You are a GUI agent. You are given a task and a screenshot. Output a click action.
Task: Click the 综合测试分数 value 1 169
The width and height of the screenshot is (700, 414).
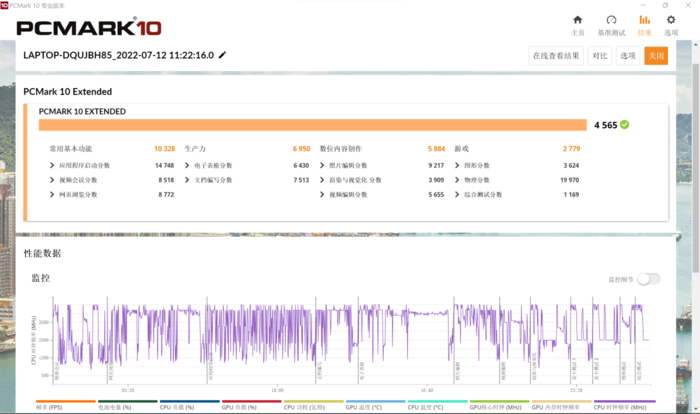tap(571, 194)
